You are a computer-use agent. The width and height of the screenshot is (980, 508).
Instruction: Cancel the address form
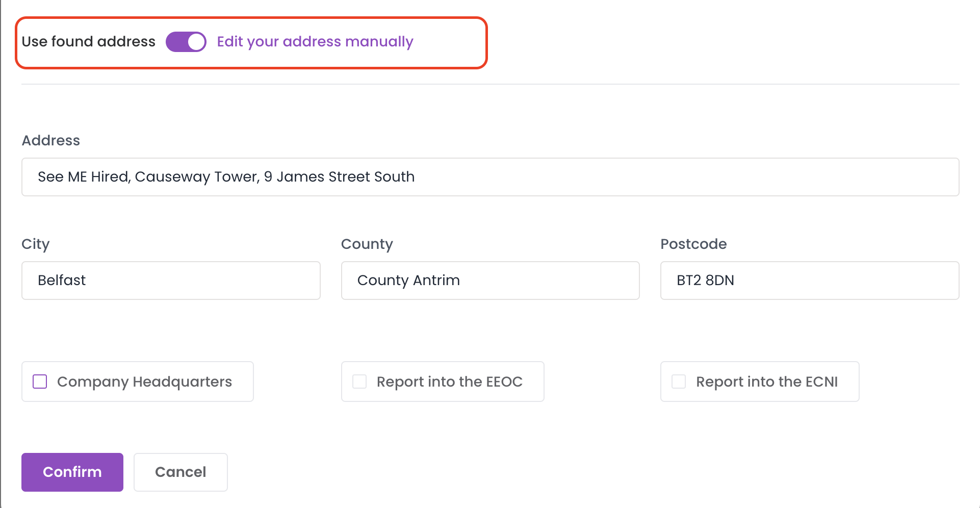[x=180, y=472]
